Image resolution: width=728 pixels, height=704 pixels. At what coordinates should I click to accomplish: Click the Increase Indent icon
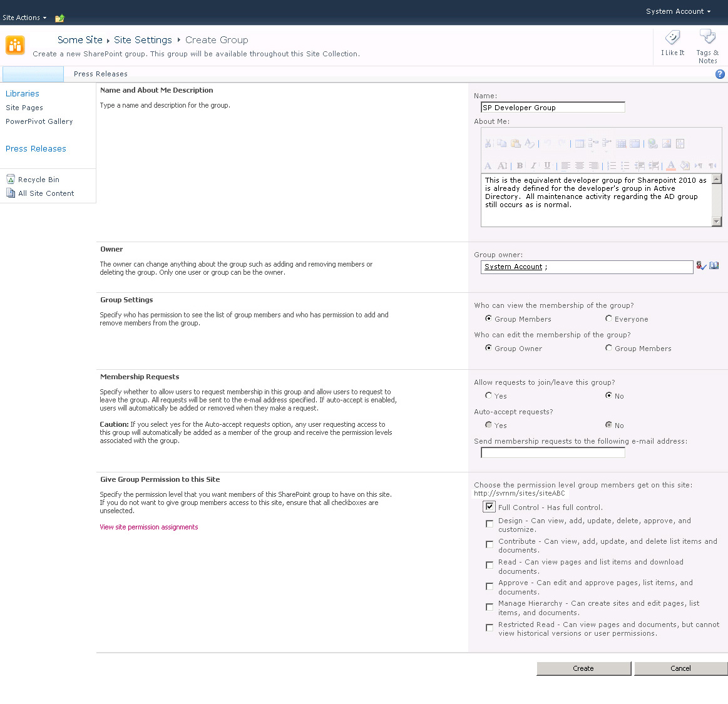tap(654, 165)
